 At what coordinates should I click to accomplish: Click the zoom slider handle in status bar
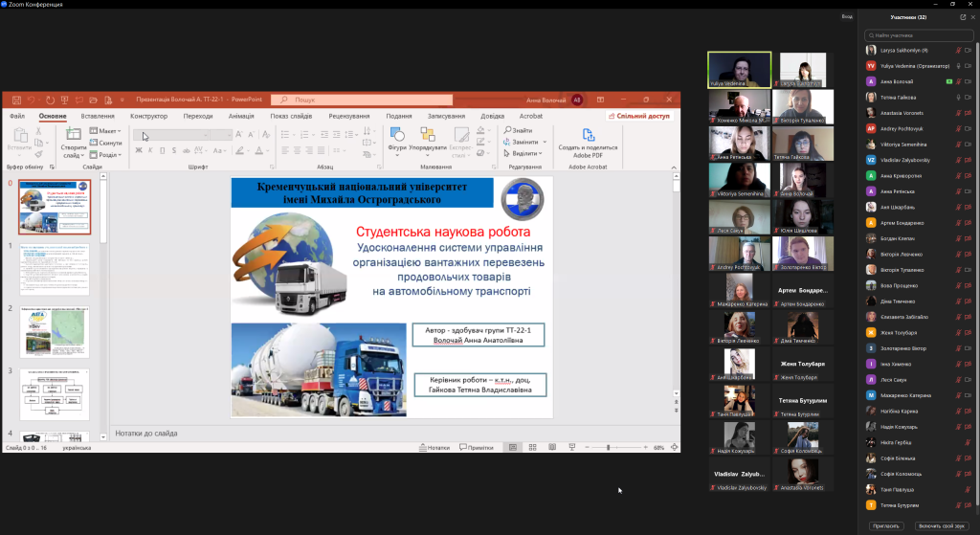pyautogui.click(x=608, y=448)
